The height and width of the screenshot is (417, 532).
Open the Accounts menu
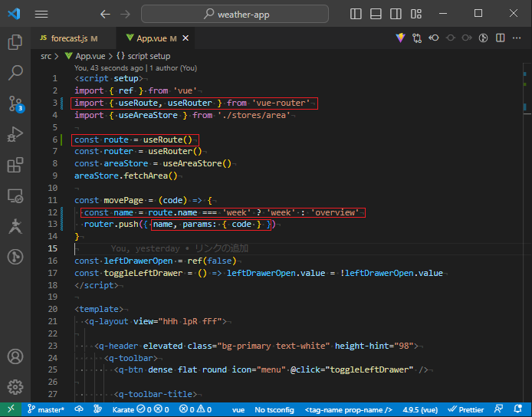pyautogui.click(x=15, y=356)
